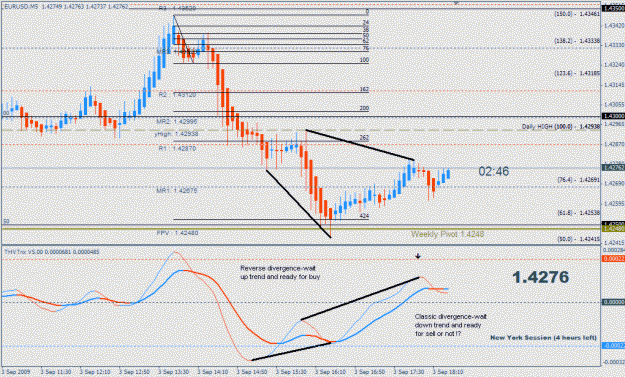Click the Fibonacci 0 level label
This screenshot has height=377, width=625.
pyautogui.click(x=367, y=12)
